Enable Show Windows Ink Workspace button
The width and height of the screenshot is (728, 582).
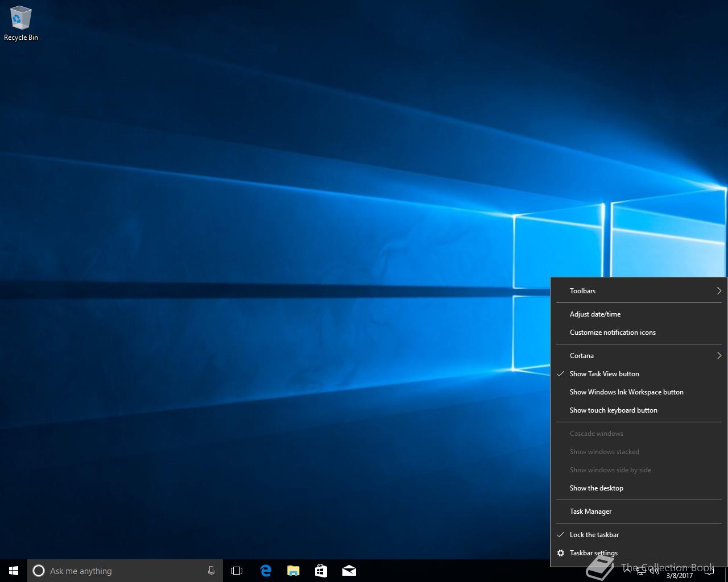(x=626, y=392)
